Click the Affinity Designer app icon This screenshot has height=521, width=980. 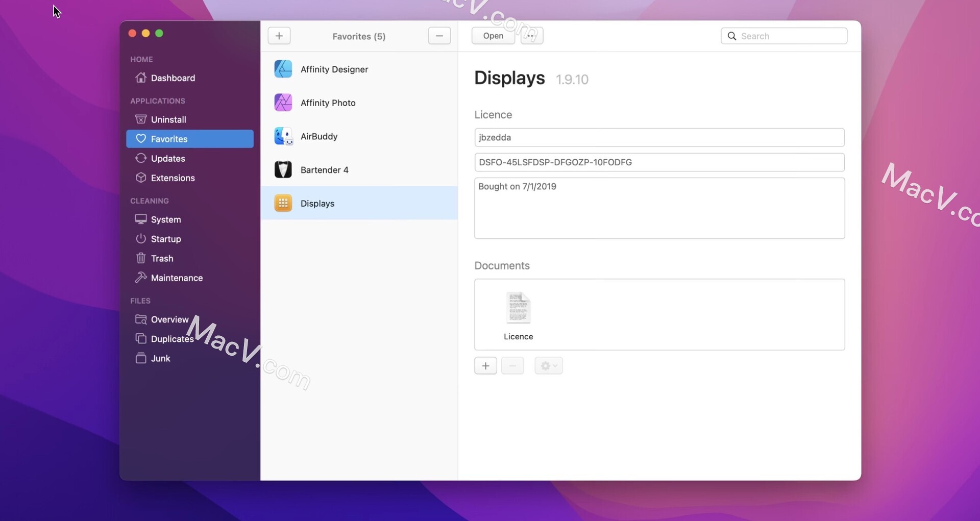[x=283, y=69]
